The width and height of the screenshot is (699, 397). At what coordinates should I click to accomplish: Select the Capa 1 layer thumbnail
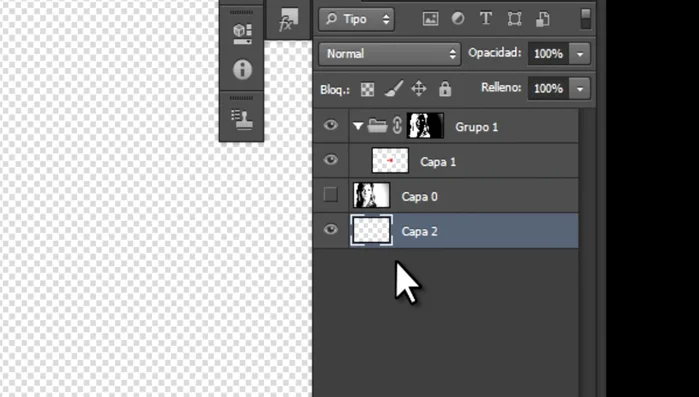click(x=390, y=160)
